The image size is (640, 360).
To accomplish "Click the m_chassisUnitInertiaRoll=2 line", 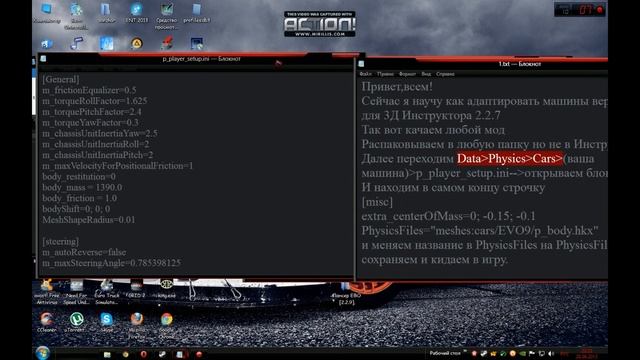I will (x=96, y=144).
